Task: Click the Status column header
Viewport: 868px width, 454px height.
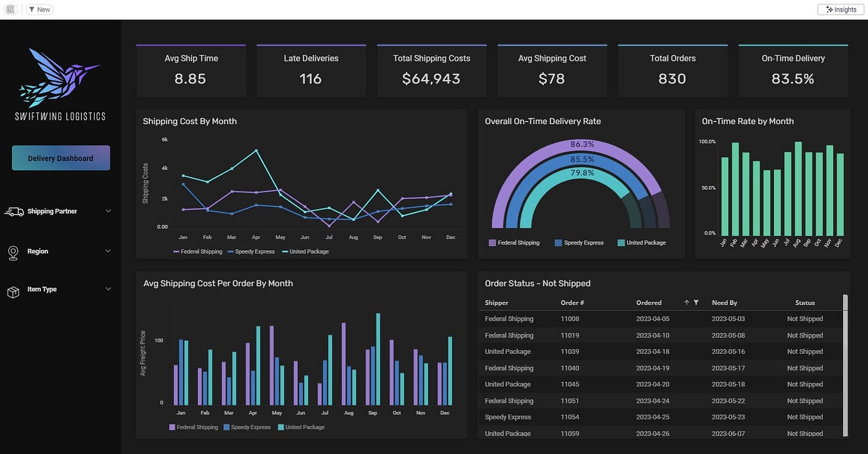Action: point(805,302)
